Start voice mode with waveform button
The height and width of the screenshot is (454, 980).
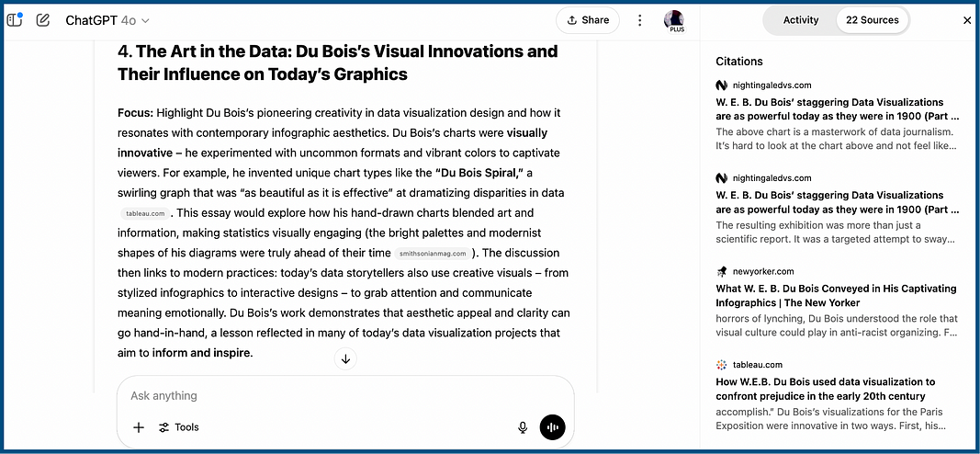pos(553,427)
